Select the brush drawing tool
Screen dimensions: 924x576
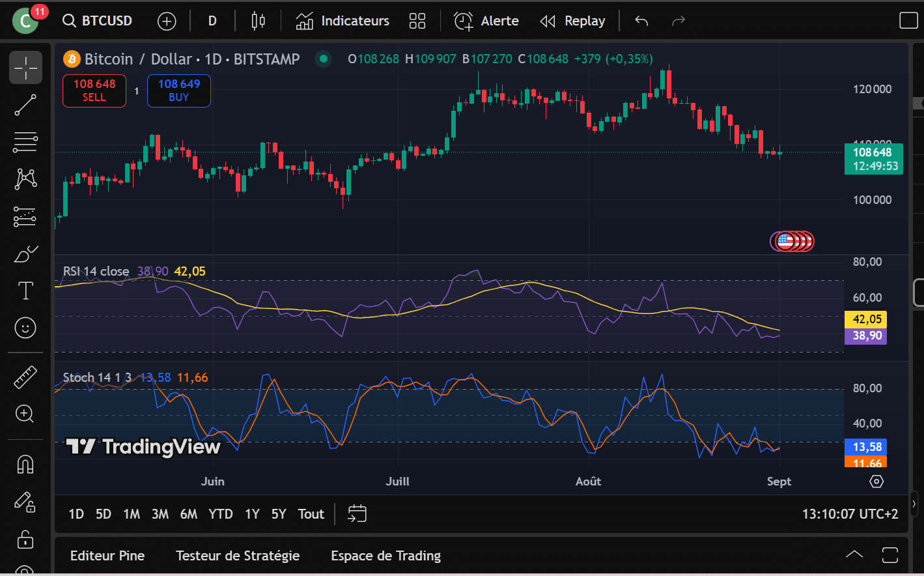25,254
